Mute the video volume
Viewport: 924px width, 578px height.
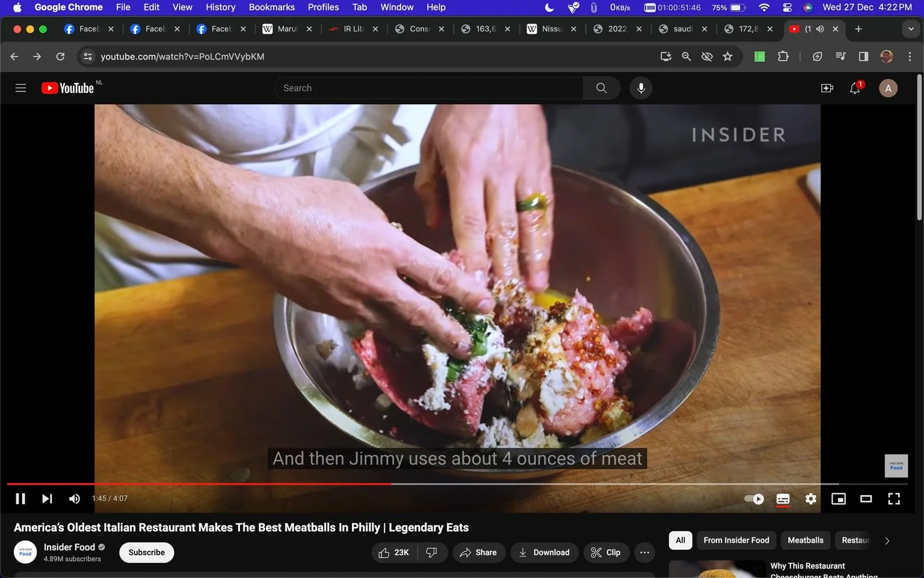click(x=75, y=499)
